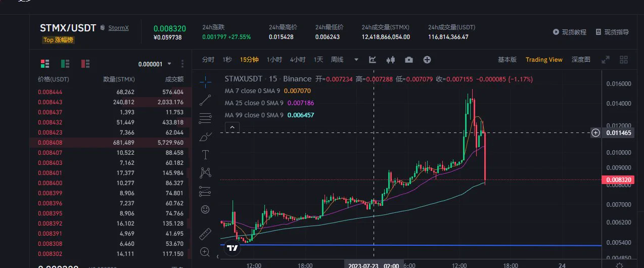The image size is (644, 268).
Task: Select the 0.008443 sell order row
Action: click(111, 102)
